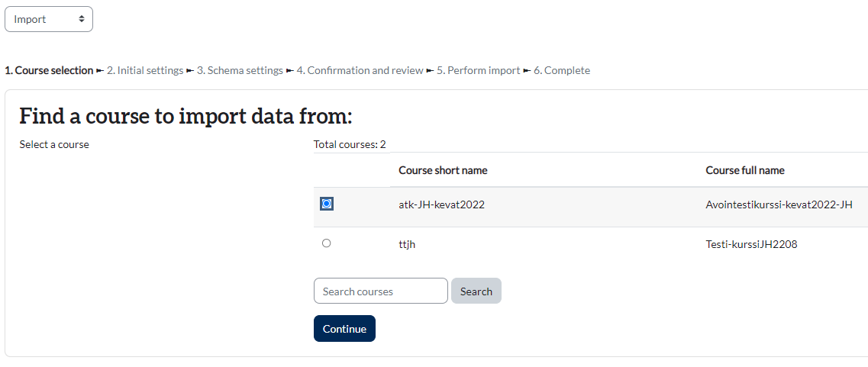868x367 pixels.
Task: Open the Import dropdown
Action: (x=49, y=19)
